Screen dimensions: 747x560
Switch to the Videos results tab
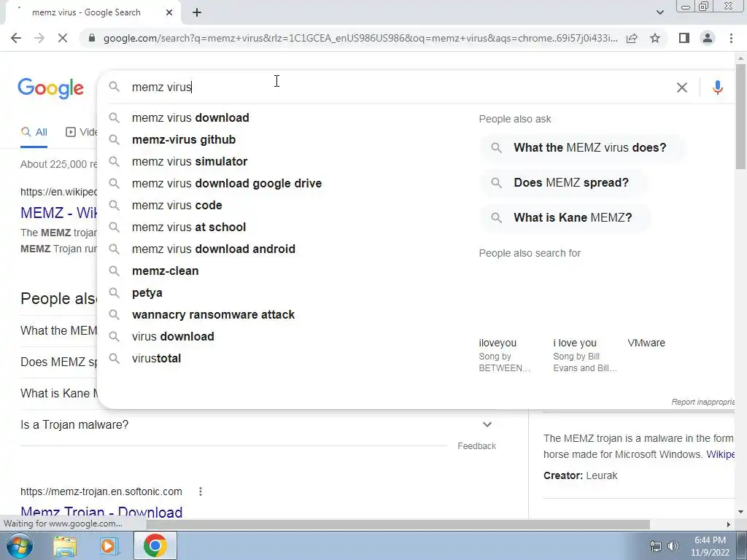[81, 133]
